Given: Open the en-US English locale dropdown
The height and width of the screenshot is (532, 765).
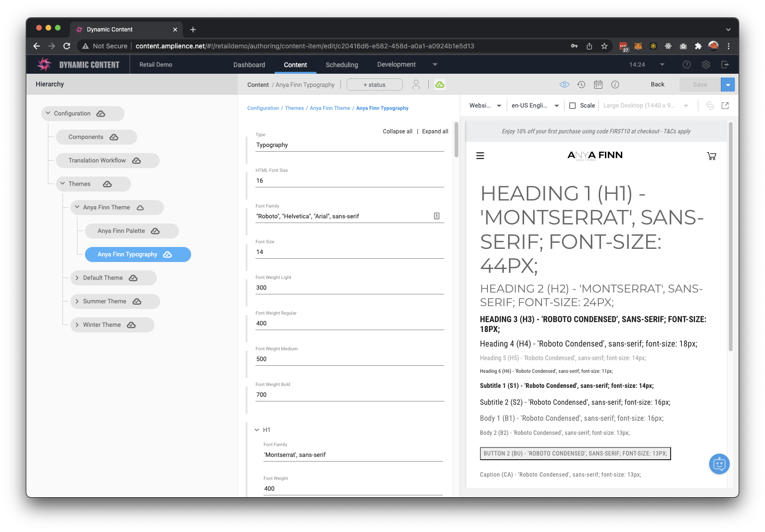Looking at the screenshot, I should click(x=535, y=106).
